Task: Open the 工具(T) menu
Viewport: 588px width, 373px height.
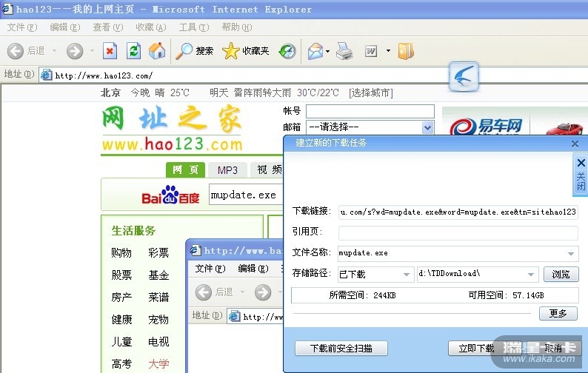Action: click(194, 27)
